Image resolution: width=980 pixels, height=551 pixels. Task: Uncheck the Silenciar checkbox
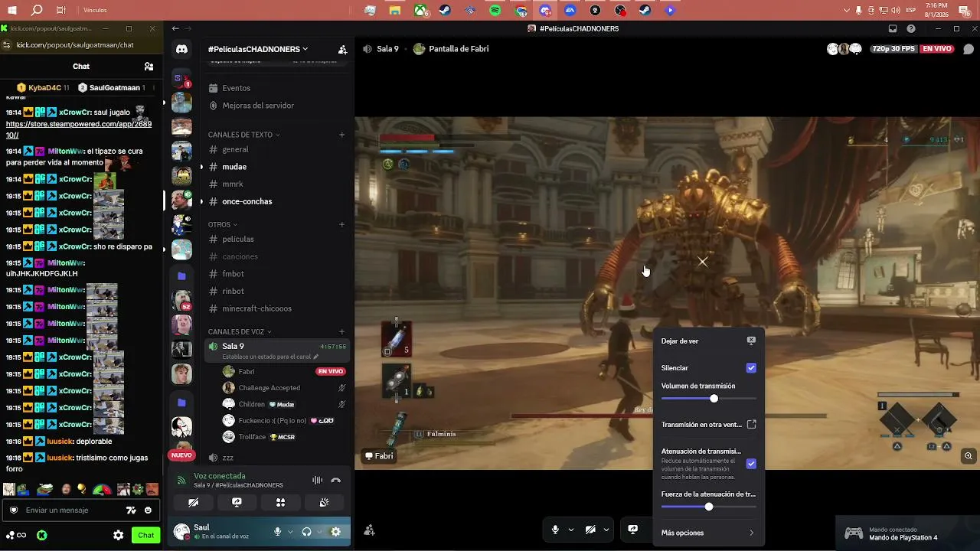(x=751, y=368)
